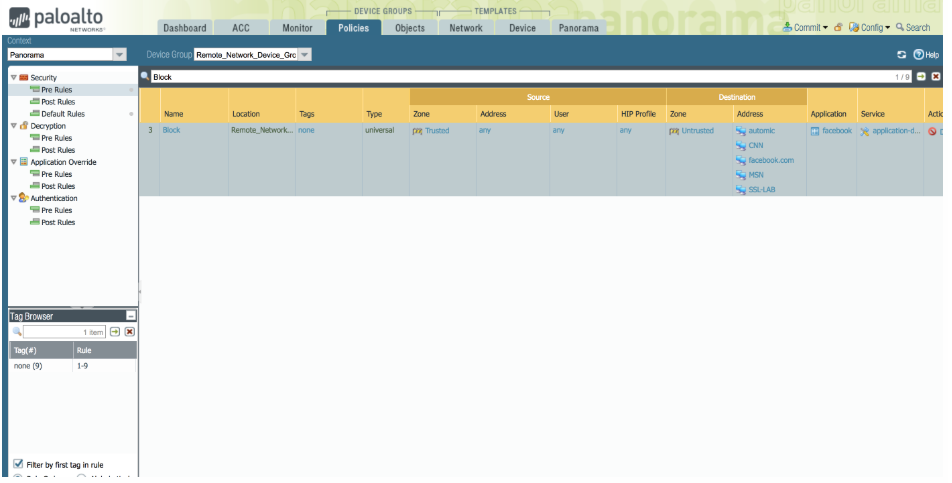
Task: Select Security Pre Rules in tree
Action: [x=56, y=90]
